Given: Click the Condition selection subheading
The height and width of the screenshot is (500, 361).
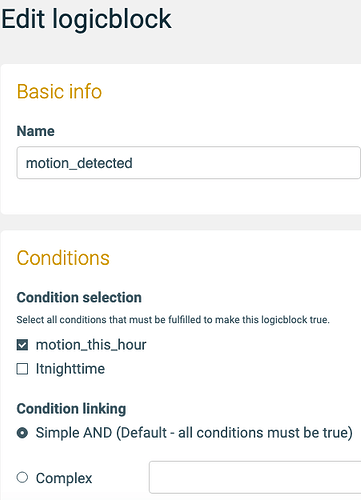Looking at the screenshot, I should (x=79, y=297).
